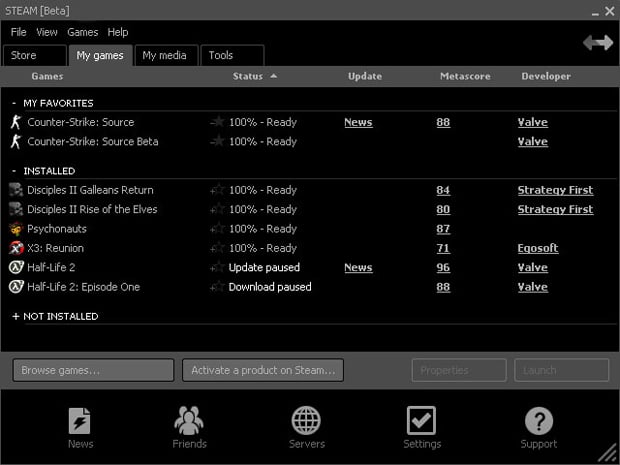The width and height of the screenshot is (620, 465).
Task: Open the Games menu
Action: [x=82, y=32]
